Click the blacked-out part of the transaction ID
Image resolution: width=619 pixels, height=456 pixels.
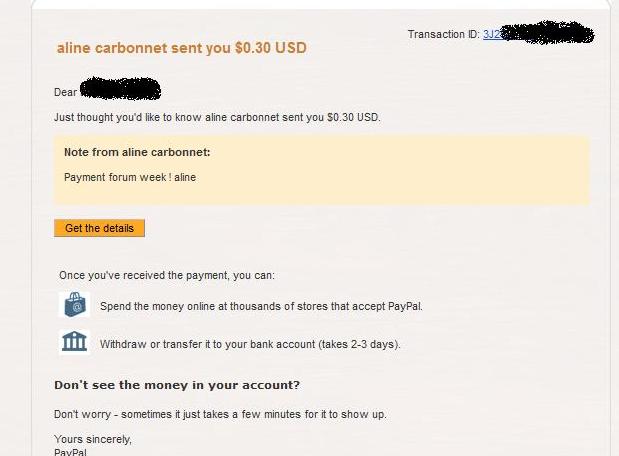[x=547, y=32]
